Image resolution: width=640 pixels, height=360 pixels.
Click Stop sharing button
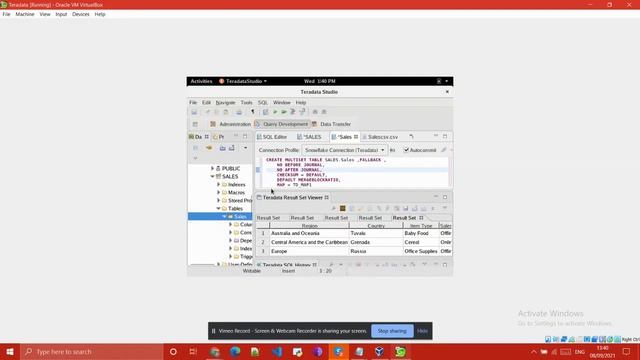(x=392, y=331)
